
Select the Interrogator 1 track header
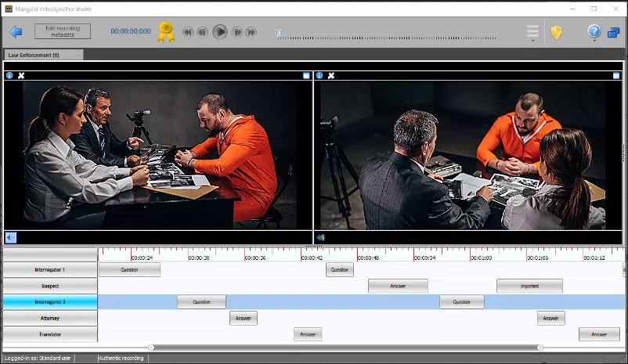coord(50,270)
